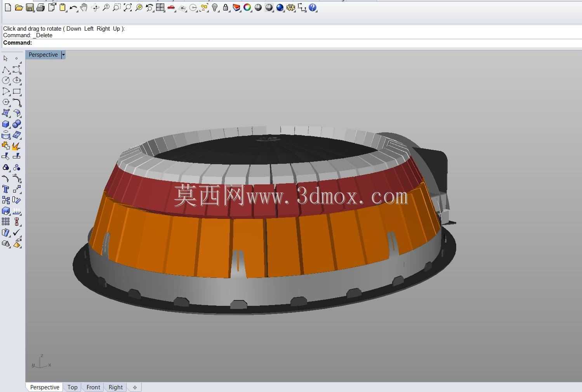The width and height of the screenshot is (582, 392).
Task: Add a new viewport tab with plus
Action: click(135, 387)
